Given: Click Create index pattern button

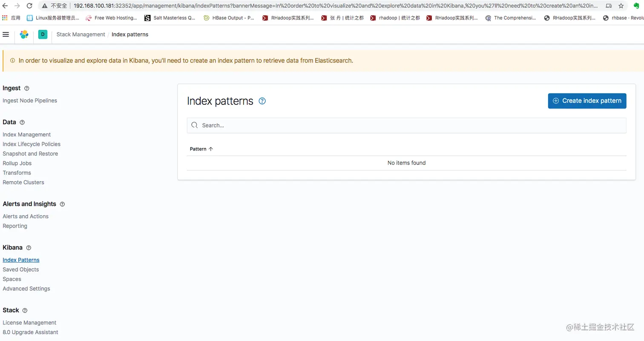Looking at the screenshot, I should coord(587,101).
